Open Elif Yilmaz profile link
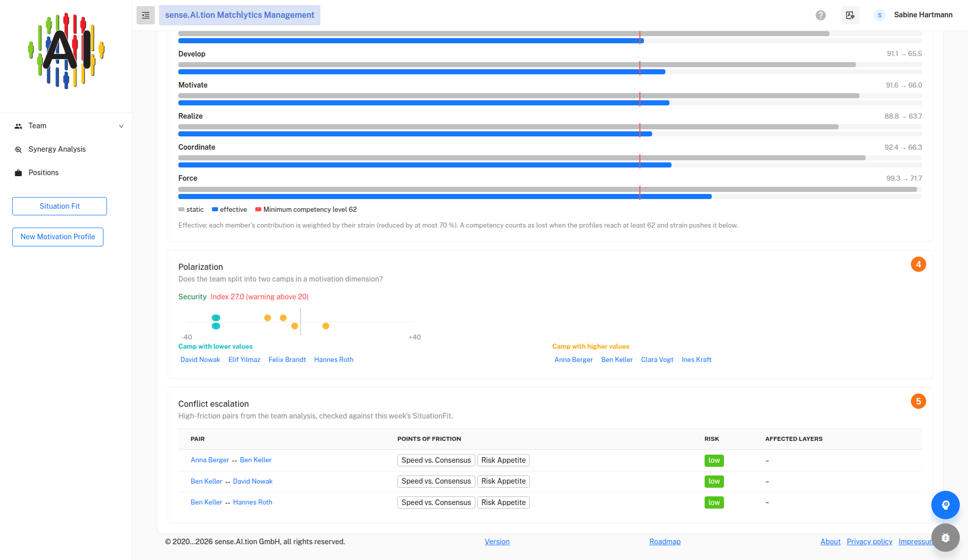The width and height of the screenshot is (968, 560). coord(245,359)
